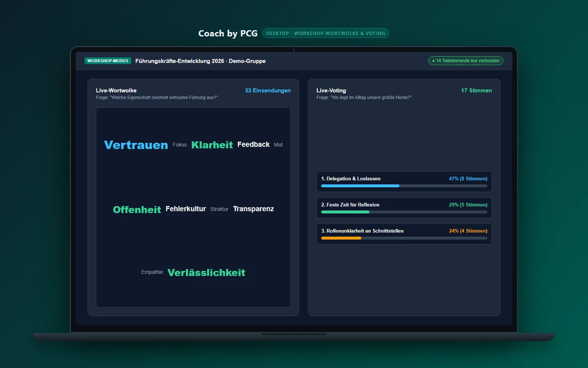The height and width of the screenshot is (368, 588).
Task: Click the 29% (5 Stimmen) result
Action: coord(468,205)
